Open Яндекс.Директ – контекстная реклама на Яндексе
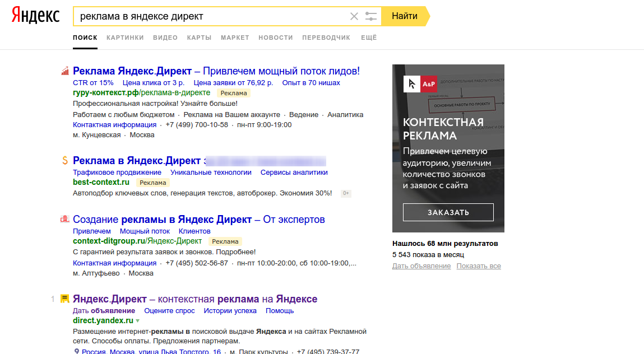The height and width of the screenshot is (354, 644). point(195,299)
